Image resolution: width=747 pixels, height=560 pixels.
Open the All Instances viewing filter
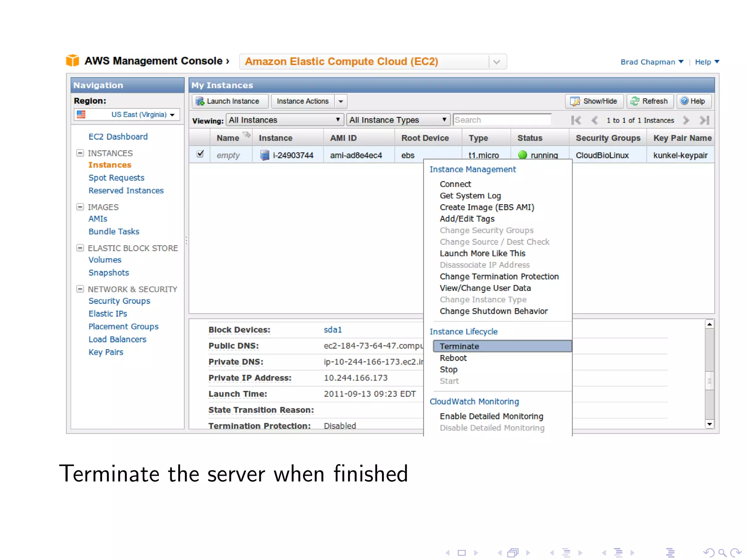285,120
